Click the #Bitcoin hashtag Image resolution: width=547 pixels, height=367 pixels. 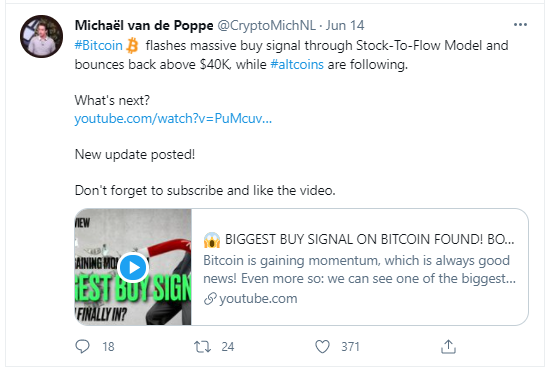pos(98,46)
